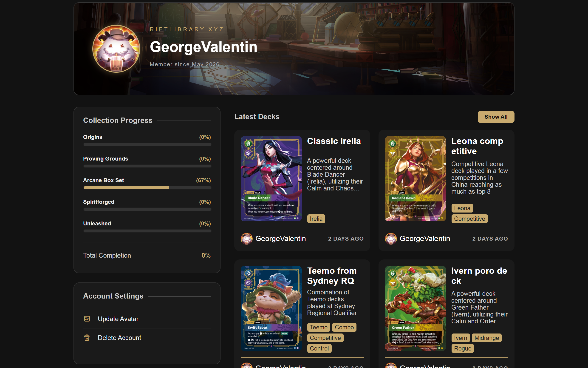Click the "Proving Grounds" set label
Screen dimensions: 588x368
[105, 159]
